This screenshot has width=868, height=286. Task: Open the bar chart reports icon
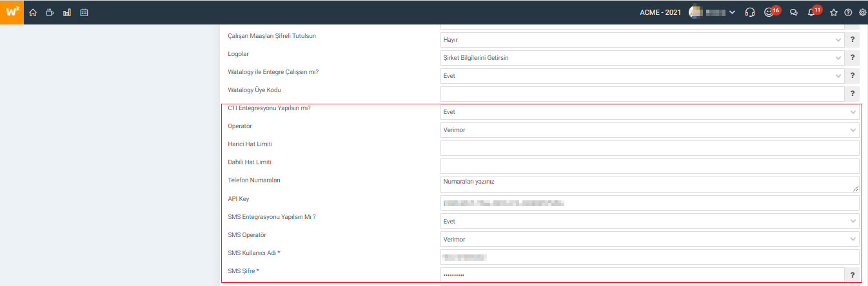67,12
